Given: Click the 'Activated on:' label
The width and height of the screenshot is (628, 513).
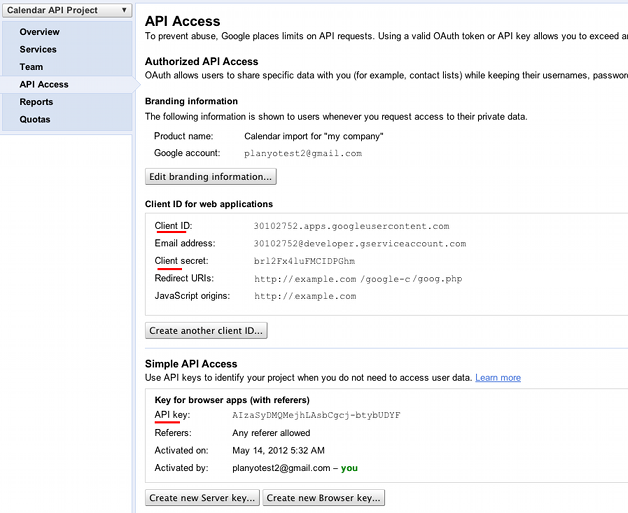Looking at the screenshot, I should point(181,451).
